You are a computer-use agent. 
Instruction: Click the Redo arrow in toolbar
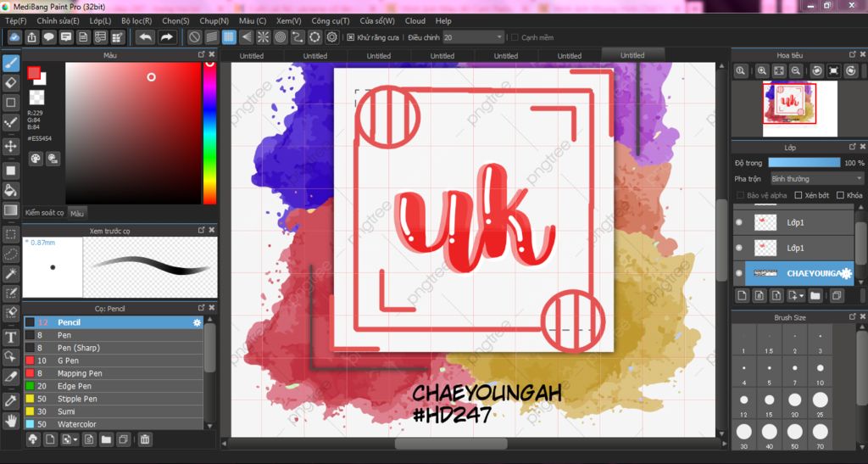(x=167, y=37)
